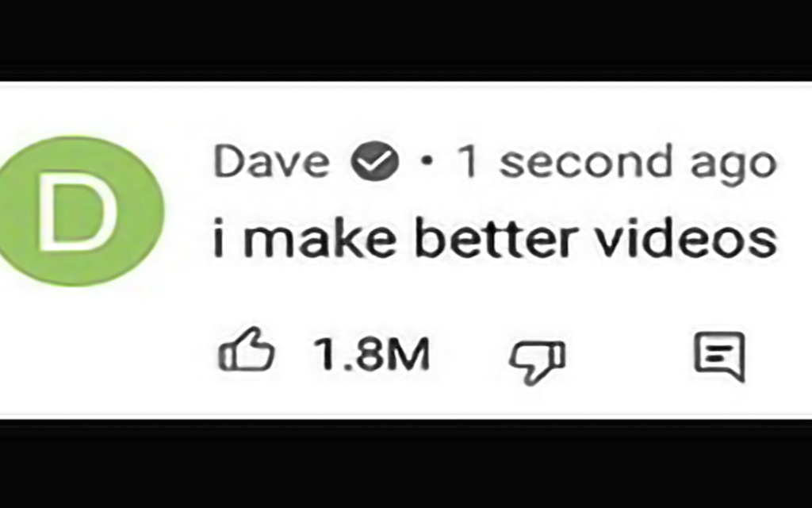Click empty white space between dislike and reply icons
Screen dimensions: 812x508
click(629, 358)
